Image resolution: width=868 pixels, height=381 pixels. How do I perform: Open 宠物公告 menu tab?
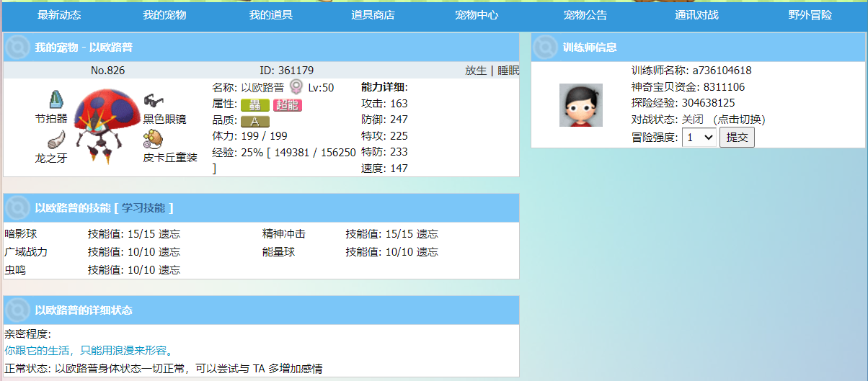click(x=585, y=15)
